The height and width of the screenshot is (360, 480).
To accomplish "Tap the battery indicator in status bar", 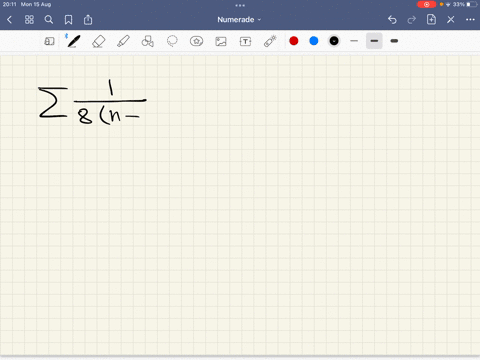I will (x=472, y=4).
